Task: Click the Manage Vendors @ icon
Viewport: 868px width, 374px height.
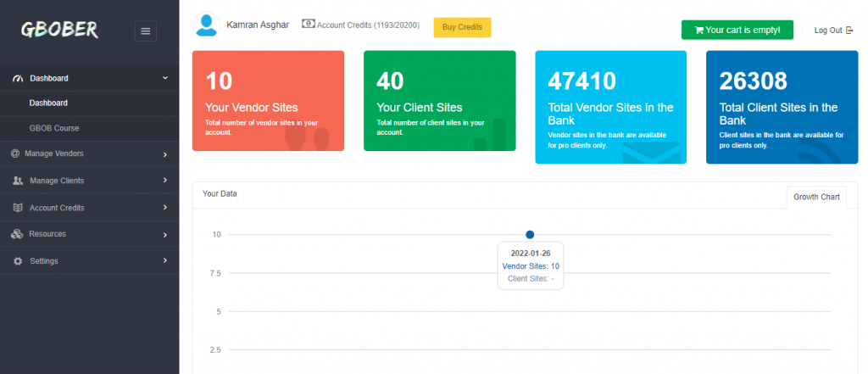Action: (15, 154)
